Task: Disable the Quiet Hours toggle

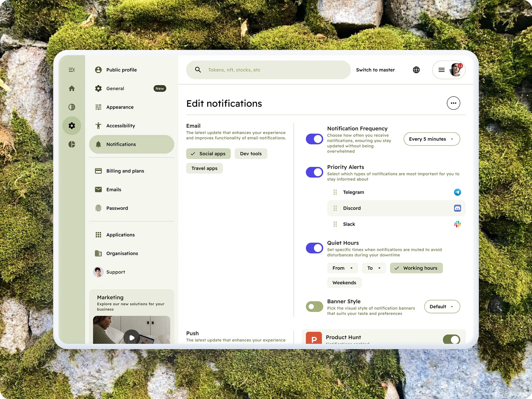Action: [x=314, y=248]
